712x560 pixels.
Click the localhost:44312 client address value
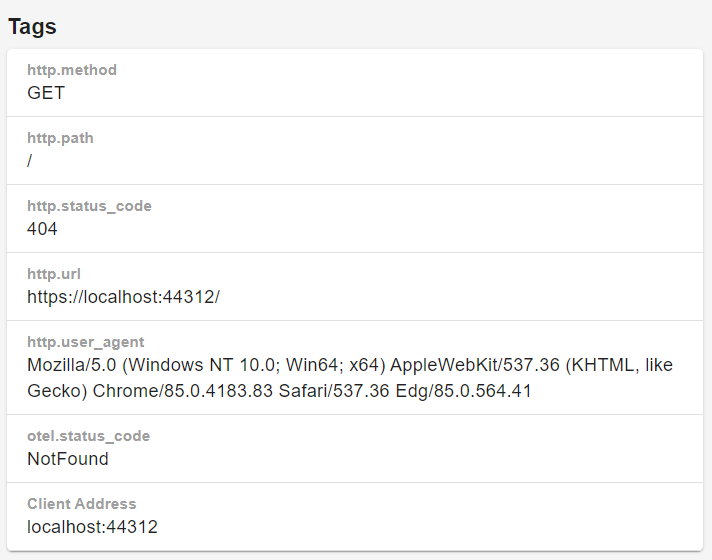point(92,527)
